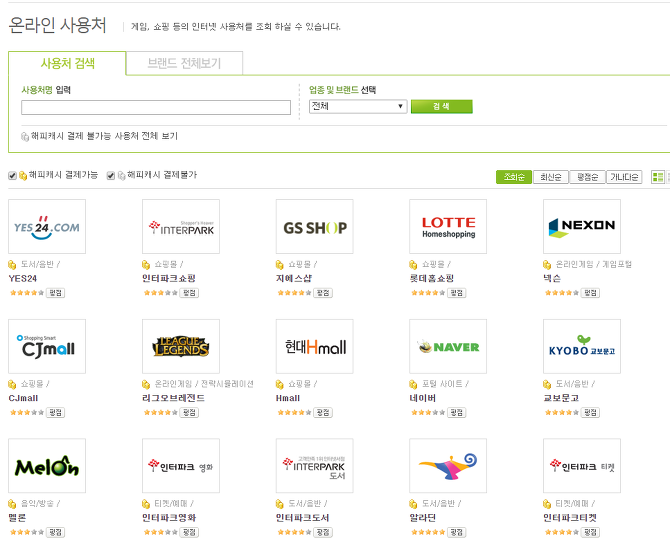Open the 인터파크도서 name link
The image size is (670, 552).
click(x=303, y=518)
